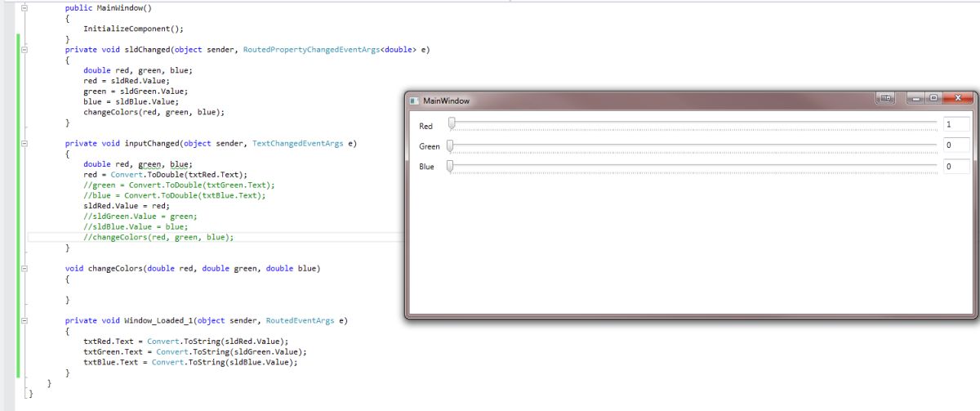
Task: Click 'changeColors(red, green, blue);' in sldChanged
Action: (x=154, y=112)
